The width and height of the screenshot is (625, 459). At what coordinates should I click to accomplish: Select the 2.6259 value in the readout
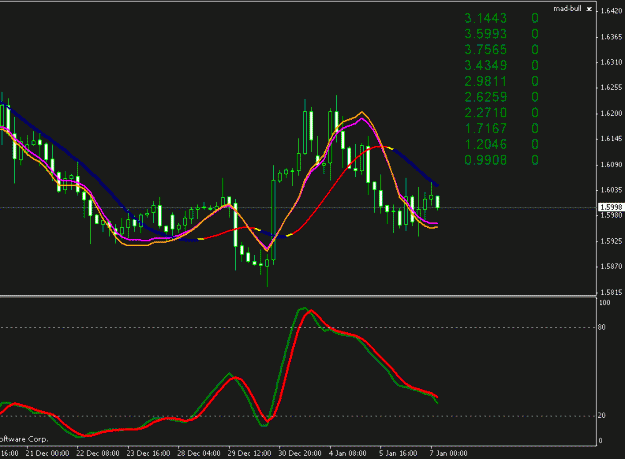[485, 97]
